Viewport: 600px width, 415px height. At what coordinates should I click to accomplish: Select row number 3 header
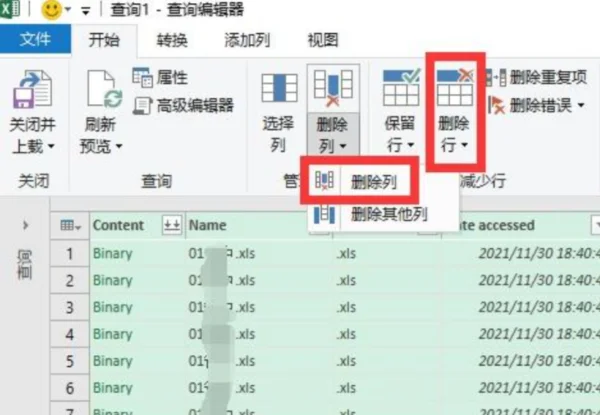point(70,308)
